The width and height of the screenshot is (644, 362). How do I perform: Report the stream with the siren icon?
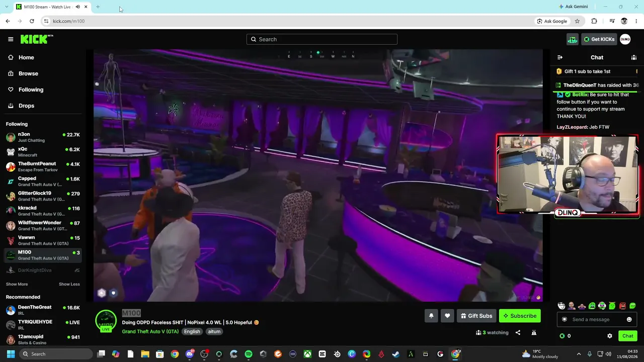pos(534,332)
